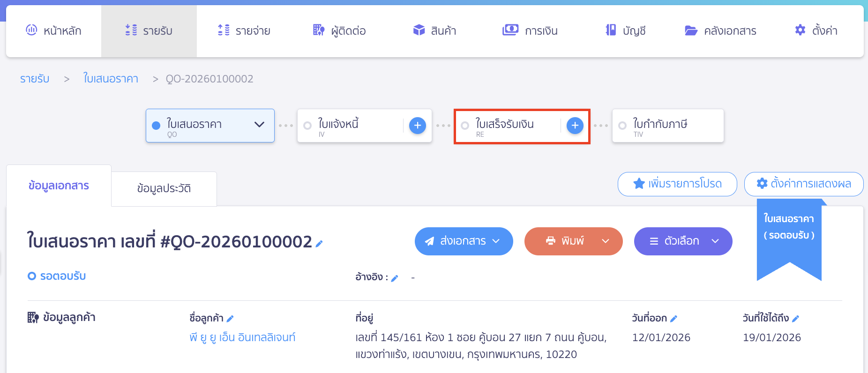Expand the ใบเสนอราคา QO dropdown chevron
The image size is (868, 373).
point(259,125)
